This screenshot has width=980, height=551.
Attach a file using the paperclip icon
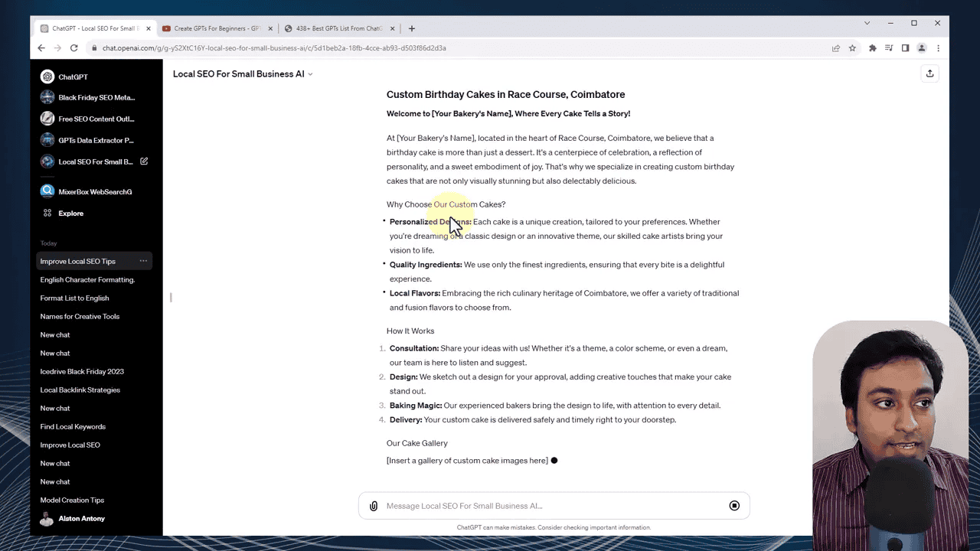(373, 505)
